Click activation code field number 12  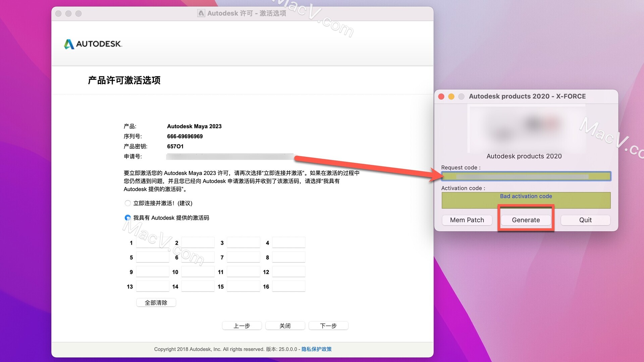coord(289,272)
